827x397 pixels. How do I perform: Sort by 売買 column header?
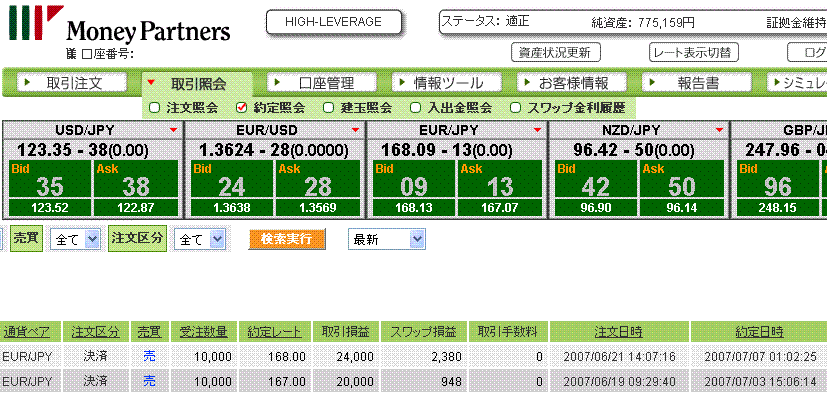click(149, 332)
